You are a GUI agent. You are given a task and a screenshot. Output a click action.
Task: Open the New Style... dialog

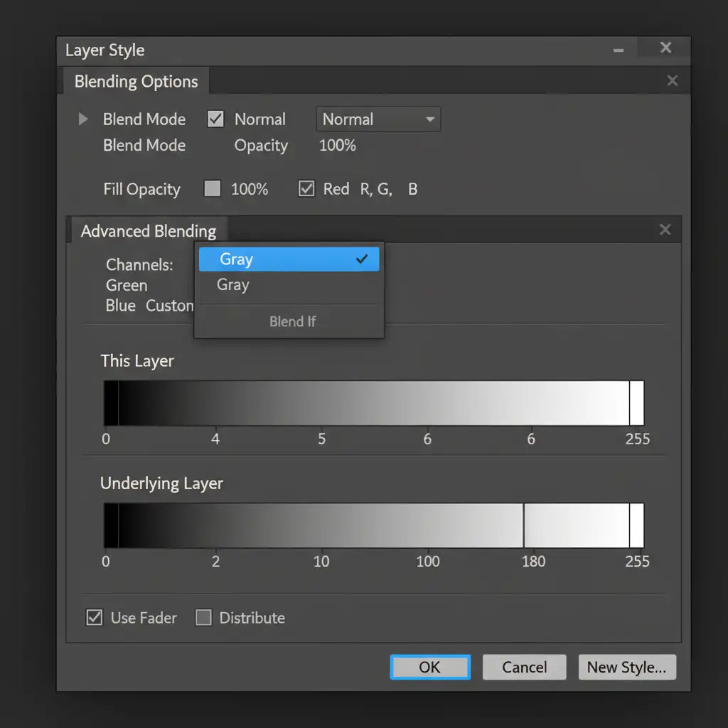(626, 668)
